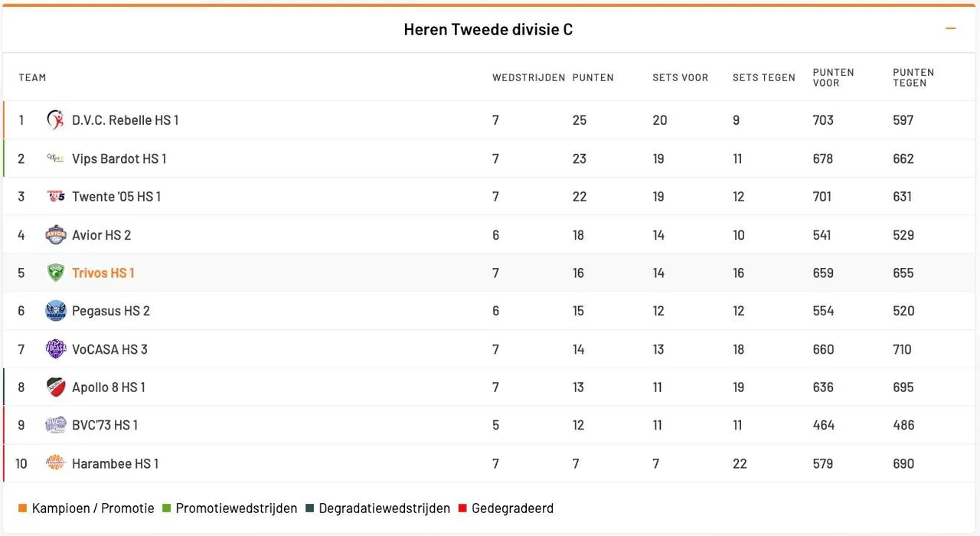
Task: Click the green Trivos team logo
Action: (56, 273)
